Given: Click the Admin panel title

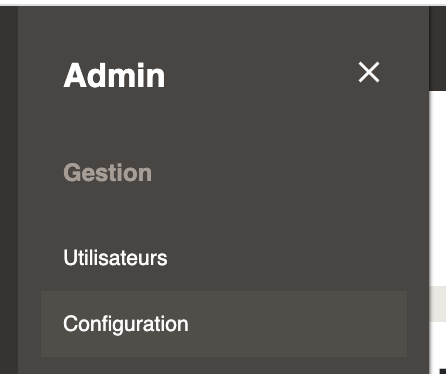Looking at the screenshot, I should [x=114, y=75].
